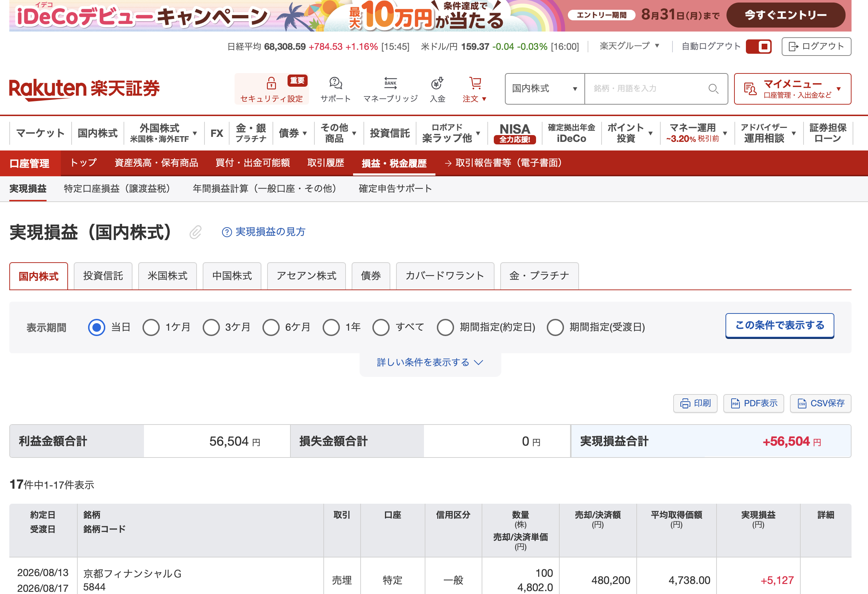868x594 pixels.
Task: Select 期間指定(約定日) radio button
Action: [445, 327]
